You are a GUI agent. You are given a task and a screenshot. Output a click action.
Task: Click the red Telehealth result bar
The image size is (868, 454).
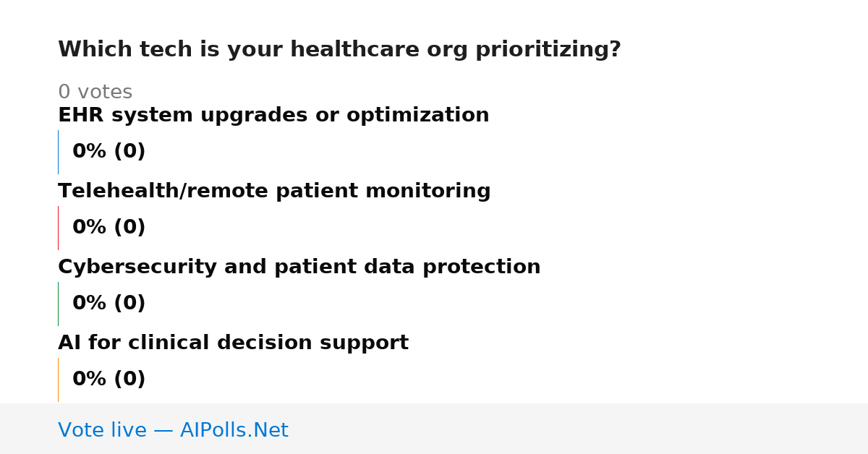tap(58, 228)
